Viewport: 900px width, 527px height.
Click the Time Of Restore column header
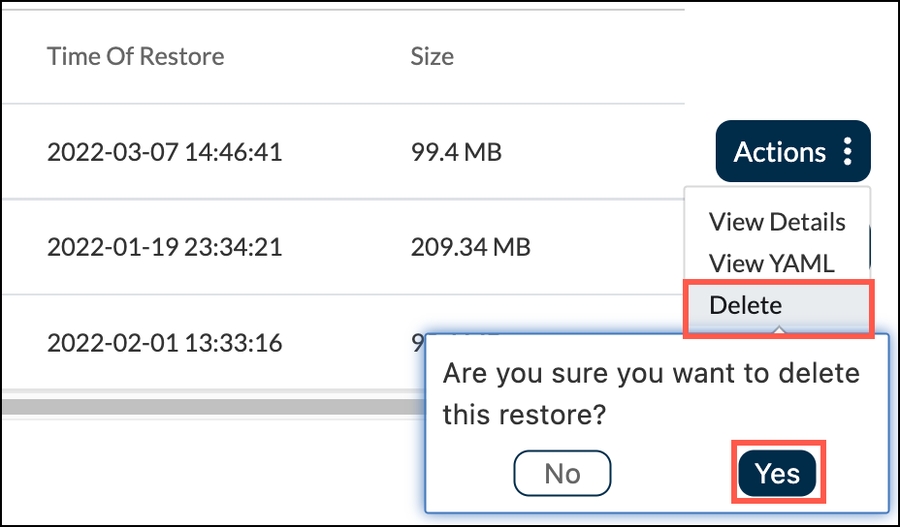[135, 56]
